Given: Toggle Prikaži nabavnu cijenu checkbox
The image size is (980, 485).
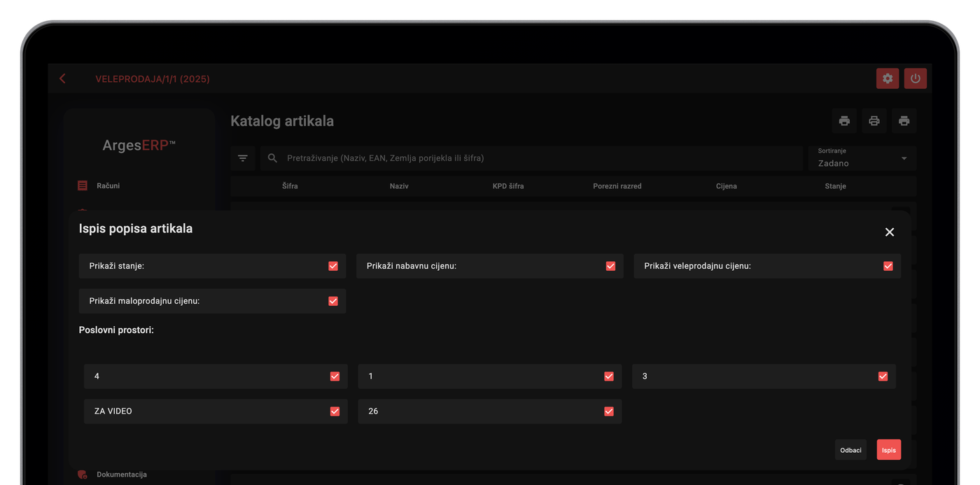Looking at the screenshot, I should coord(610,266).
